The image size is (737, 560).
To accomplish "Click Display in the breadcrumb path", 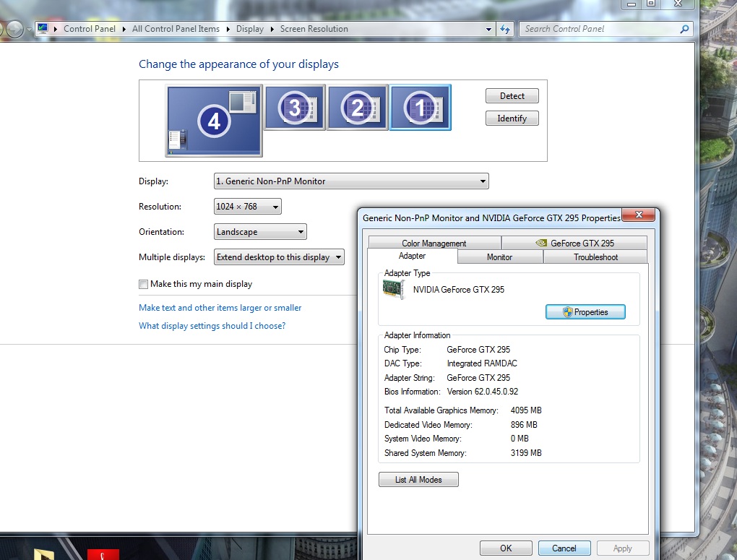I will tap(249, 29).
